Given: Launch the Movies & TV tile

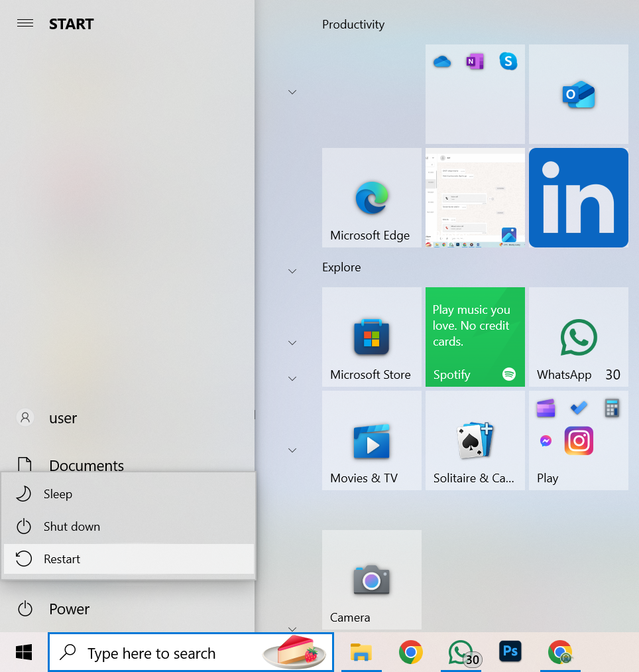Looking at the screenshot, I should click(371, 440).
